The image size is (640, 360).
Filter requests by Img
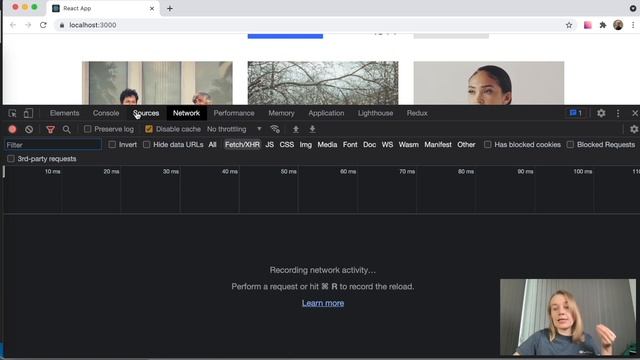305,144
